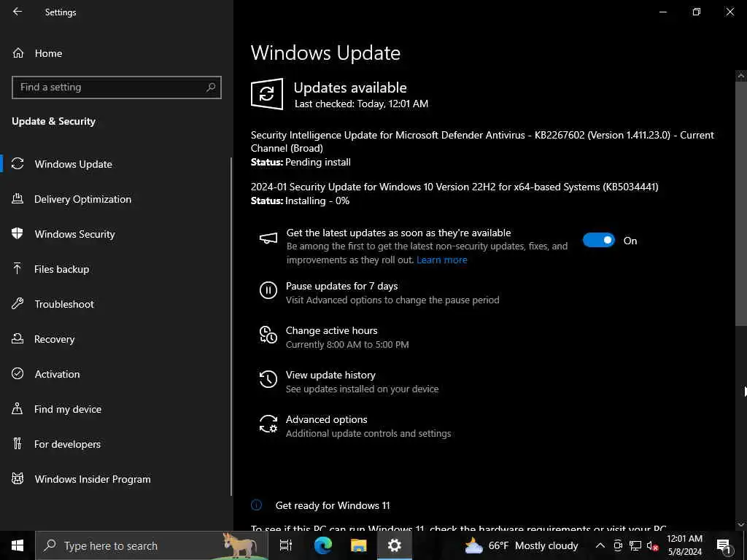Click the KB5034441 security update entry text
The width and height of the screenshot is (747, 560).
[454, 187]
